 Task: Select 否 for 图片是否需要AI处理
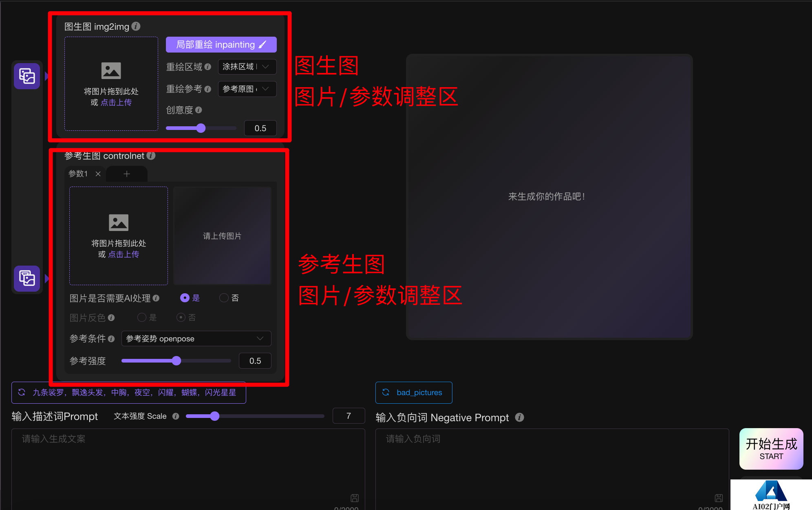[224, 298]
